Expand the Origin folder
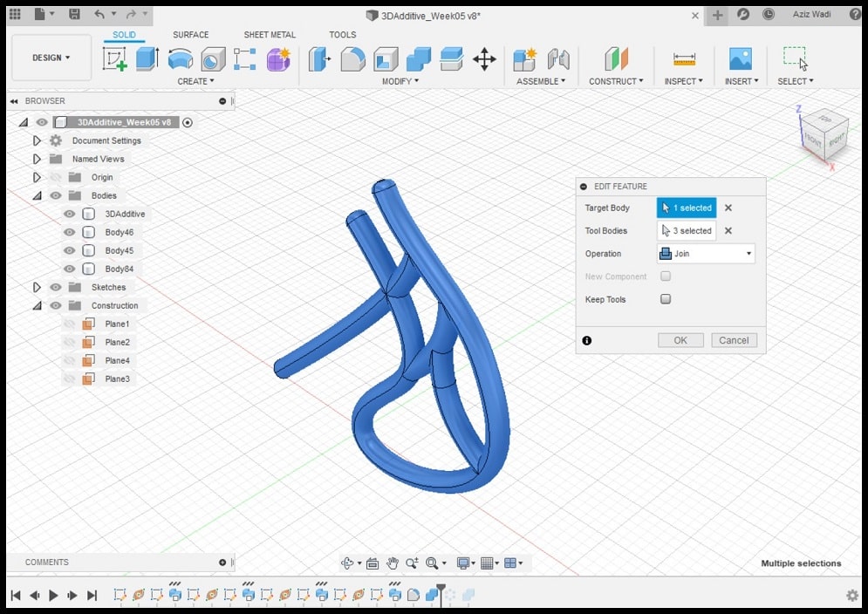868x614 pixels. pyautogui.click(x=37, y=177)
